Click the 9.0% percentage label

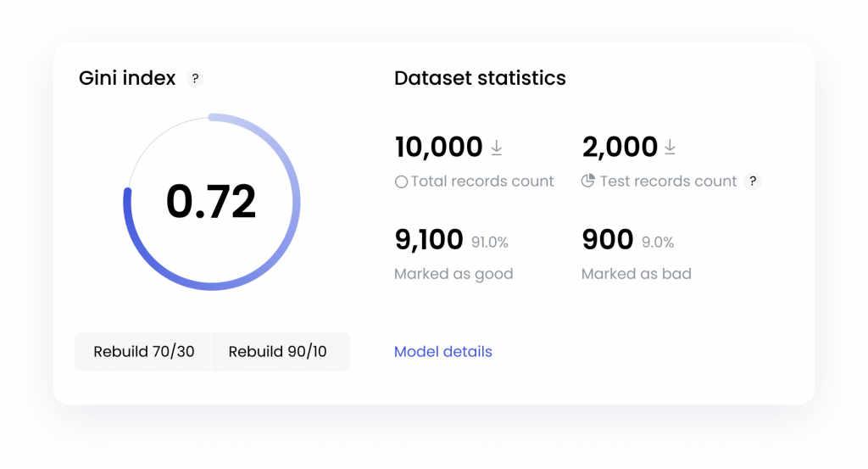pyautogui.click(x=658, y=243)
